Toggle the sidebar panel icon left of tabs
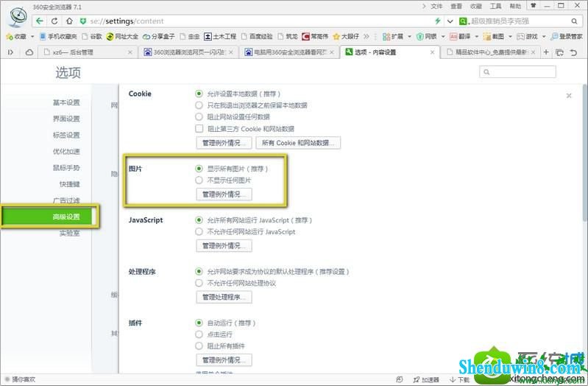 point(10,52)
